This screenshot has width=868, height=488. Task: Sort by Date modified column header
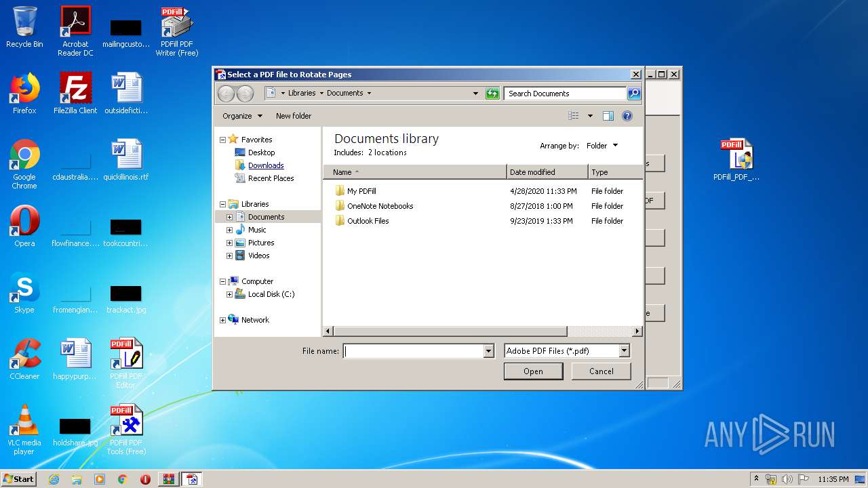[547, 172]
